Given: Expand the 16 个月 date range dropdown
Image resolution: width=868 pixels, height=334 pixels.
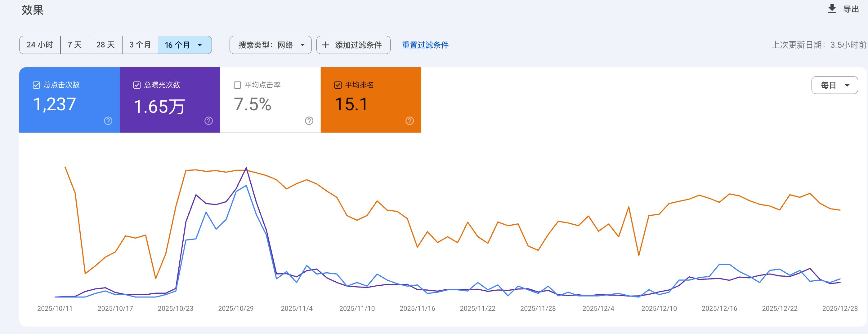Looking at the screenshot, I should (200, 45).
